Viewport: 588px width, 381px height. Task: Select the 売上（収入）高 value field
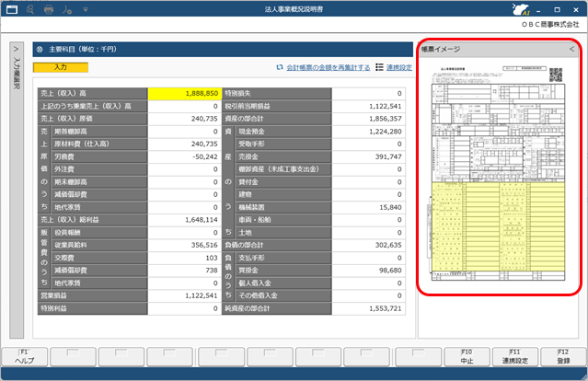click(185, 93)
